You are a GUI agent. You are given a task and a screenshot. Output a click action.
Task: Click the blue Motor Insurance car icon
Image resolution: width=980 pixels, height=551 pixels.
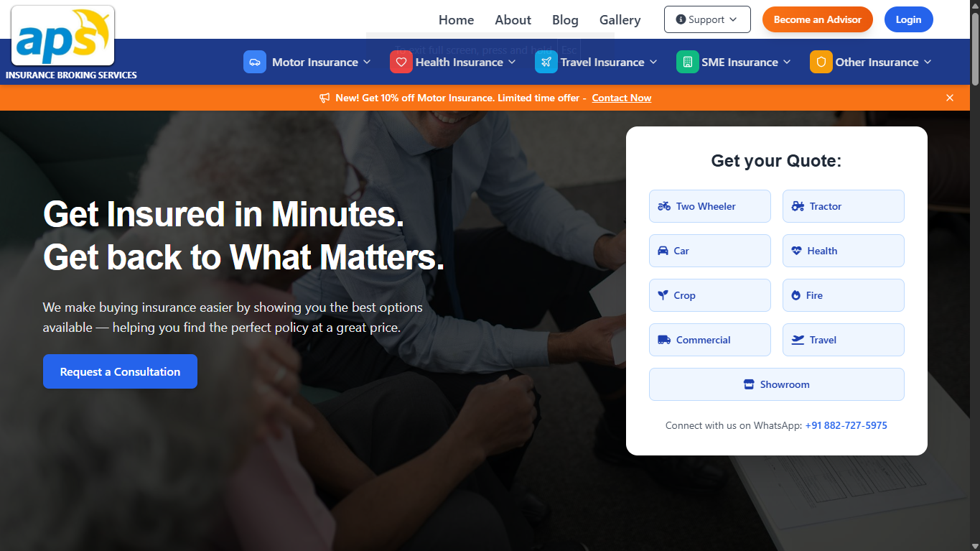(255, 62)
